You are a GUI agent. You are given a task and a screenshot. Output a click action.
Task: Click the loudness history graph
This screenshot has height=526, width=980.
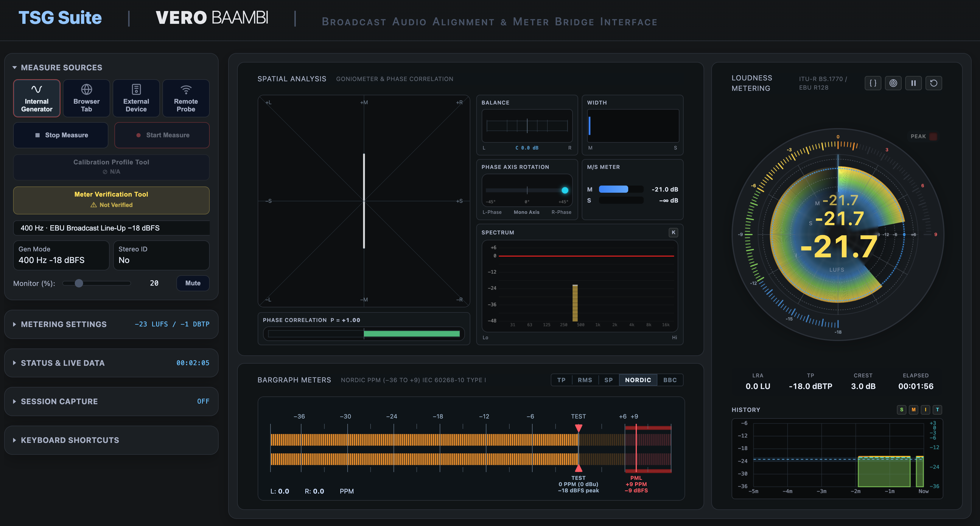[837, 458]
